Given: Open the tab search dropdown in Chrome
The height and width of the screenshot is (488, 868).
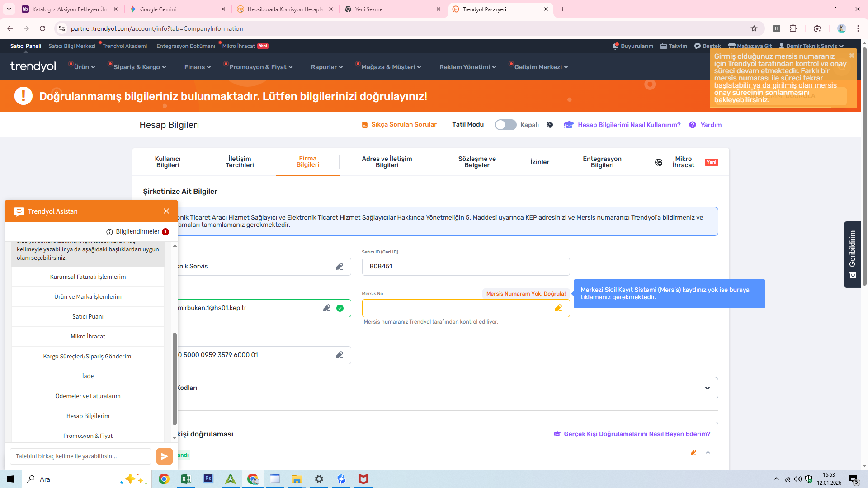Looking at the screenshot, I should point(9,9).
